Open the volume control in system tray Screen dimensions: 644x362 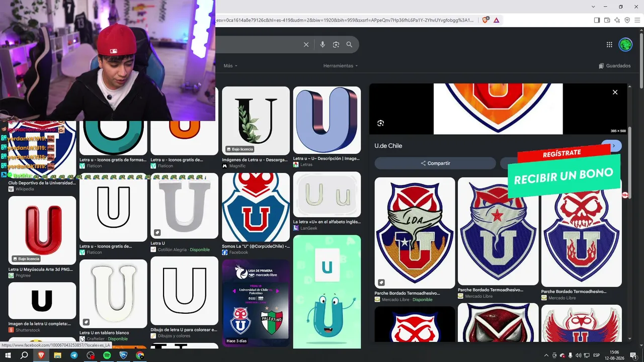click(x=579, y=355)
